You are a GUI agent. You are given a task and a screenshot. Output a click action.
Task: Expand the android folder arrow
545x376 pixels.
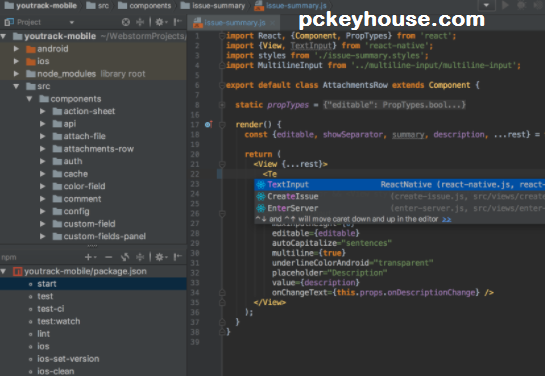click(16, 49)
